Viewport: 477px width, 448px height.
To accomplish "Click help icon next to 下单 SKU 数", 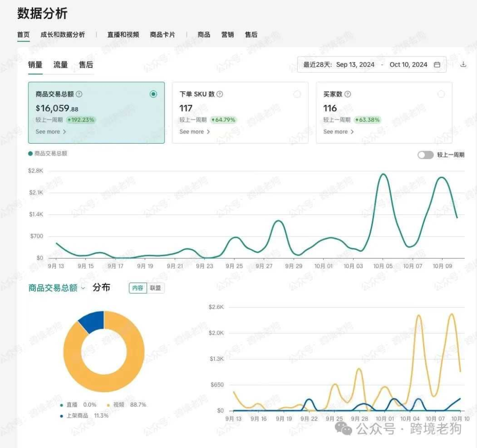I will pos(220,94).
